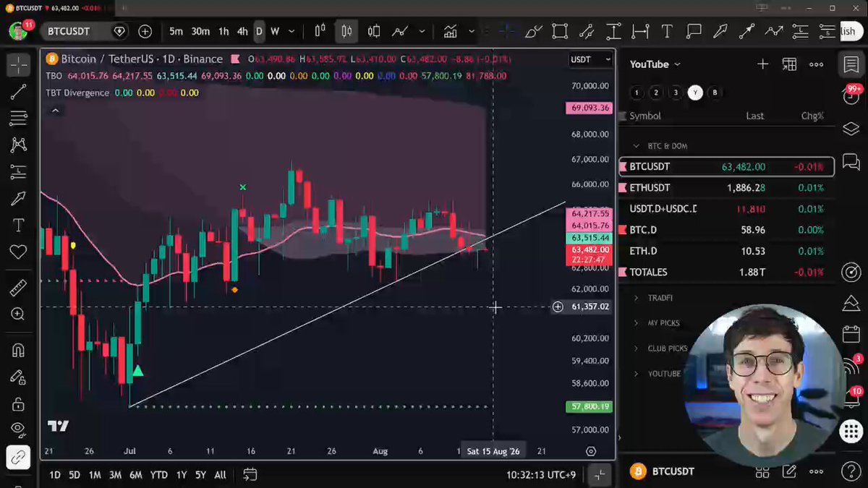Screen dimensions: 868x488
Task: Select watchlist shortcut B
Action: (x=715, y=93)
